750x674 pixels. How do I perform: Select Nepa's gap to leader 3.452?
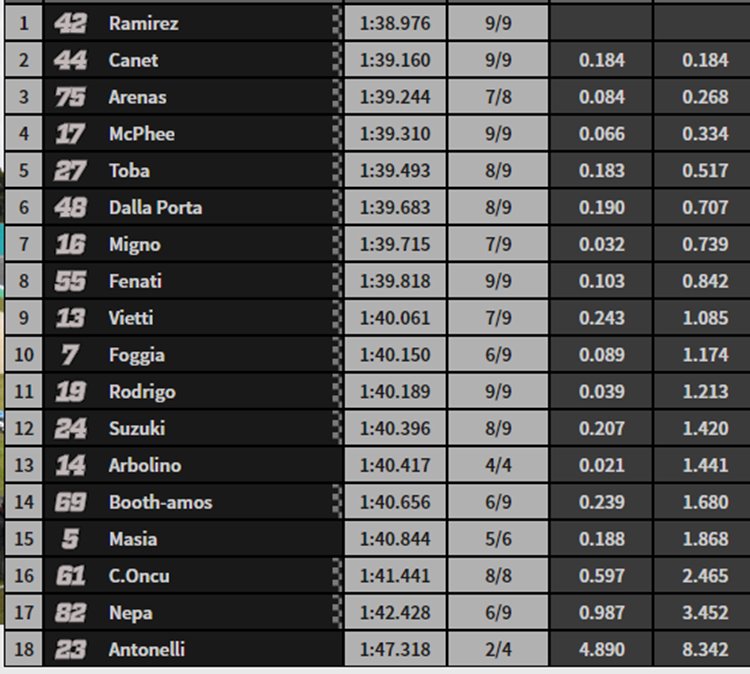point(705,613)
